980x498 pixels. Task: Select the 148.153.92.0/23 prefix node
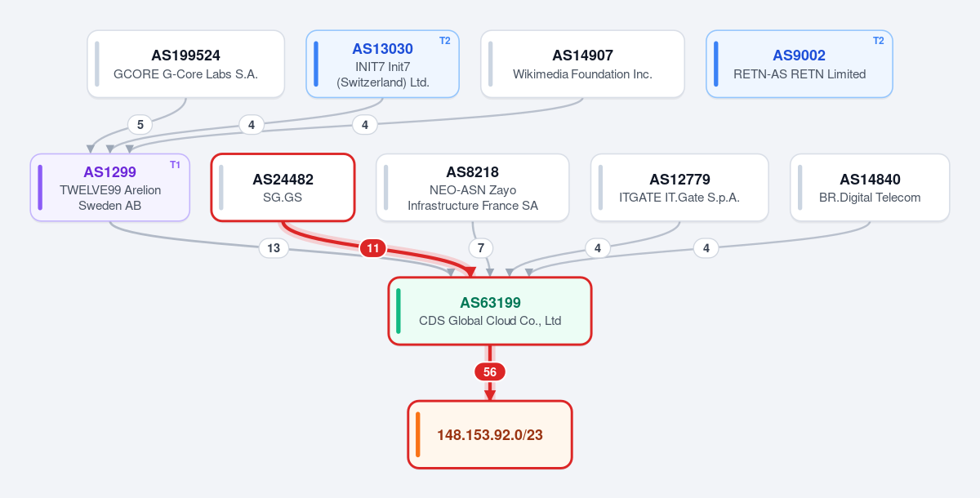coord(490,434)
